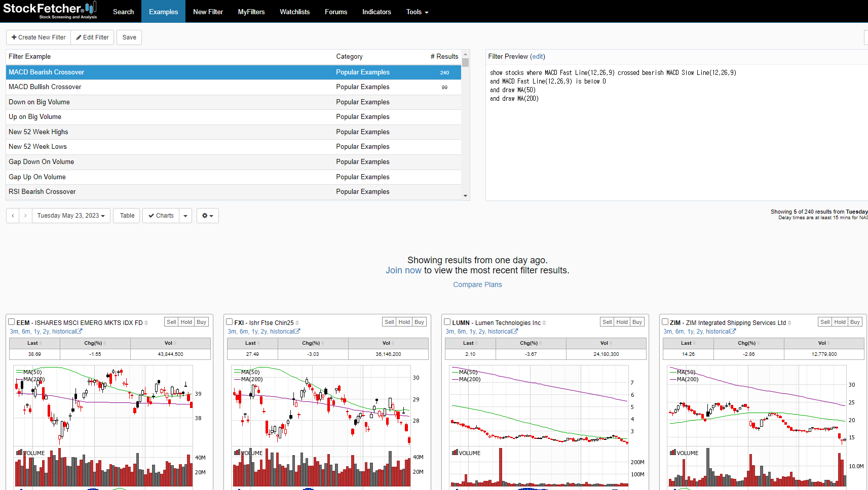The height and width of the screenshot is (490, 868).
Task: Sort FXI card by ticker sort icon
Action: pos(297,323)
